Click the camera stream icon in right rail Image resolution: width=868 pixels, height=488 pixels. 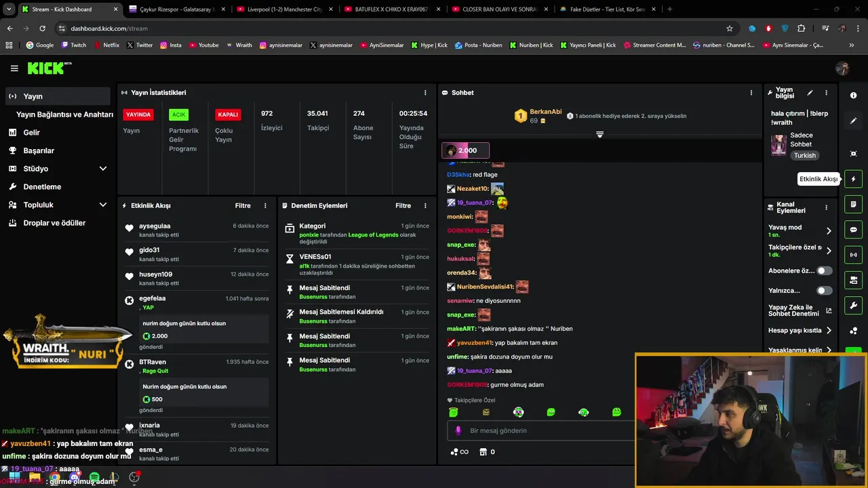[x=853, y=280]
